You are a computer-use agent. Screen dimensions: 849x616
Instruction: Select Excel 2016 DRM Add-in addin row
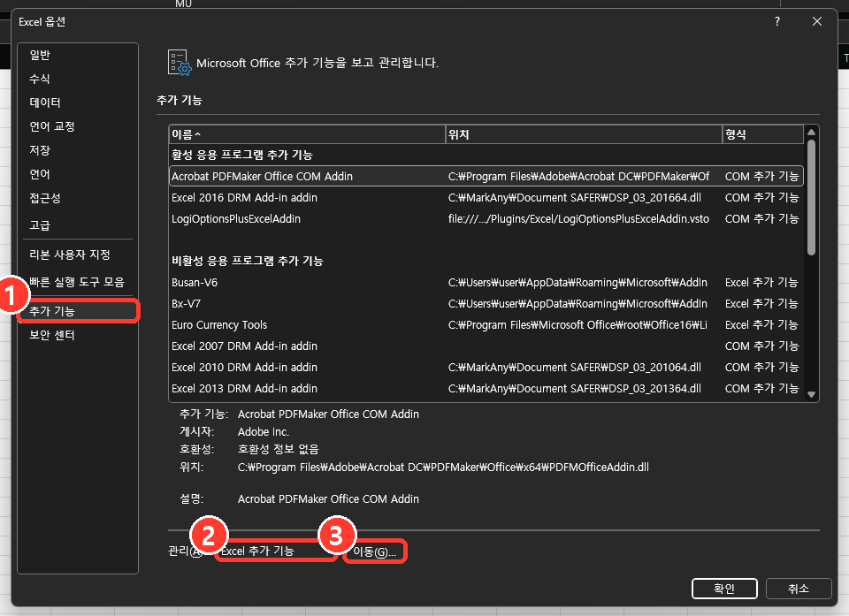[x=486, y=198]
